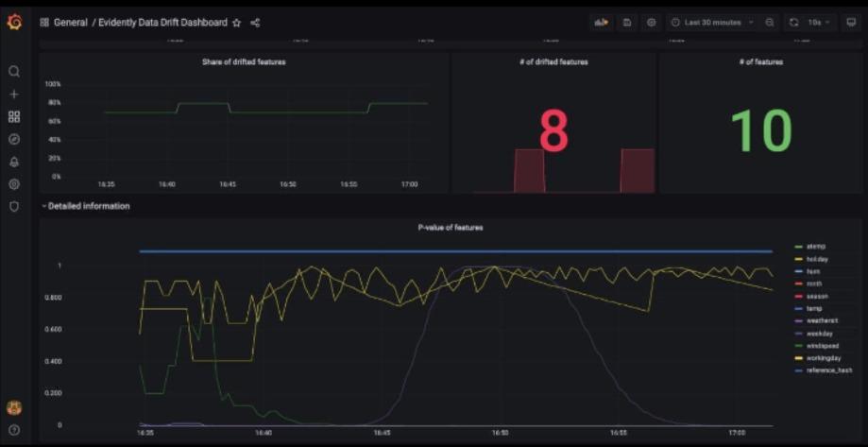The width and height of the screenshot is (868, 447).
Task: Toggle the workingday series in legend
Action: 824,358
